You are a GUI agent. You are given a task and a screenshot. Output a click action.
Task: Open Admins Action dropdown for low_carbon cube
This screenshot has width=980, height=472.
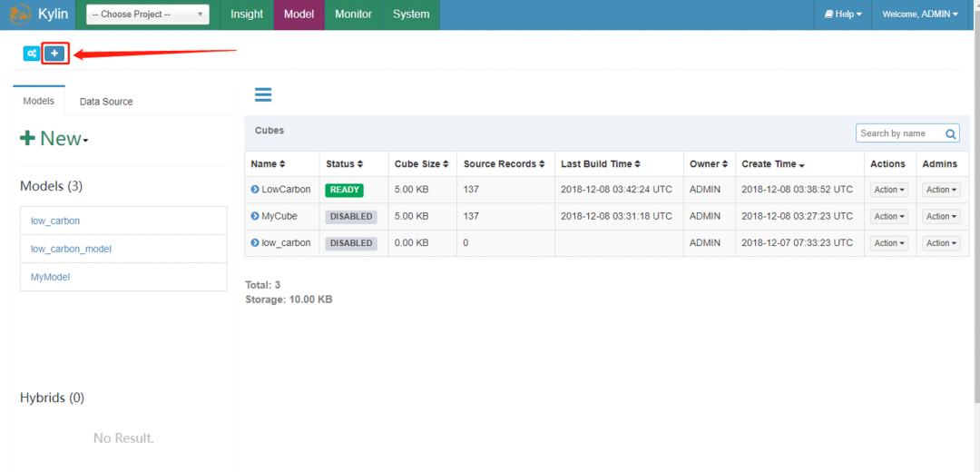tap(941, 243)
